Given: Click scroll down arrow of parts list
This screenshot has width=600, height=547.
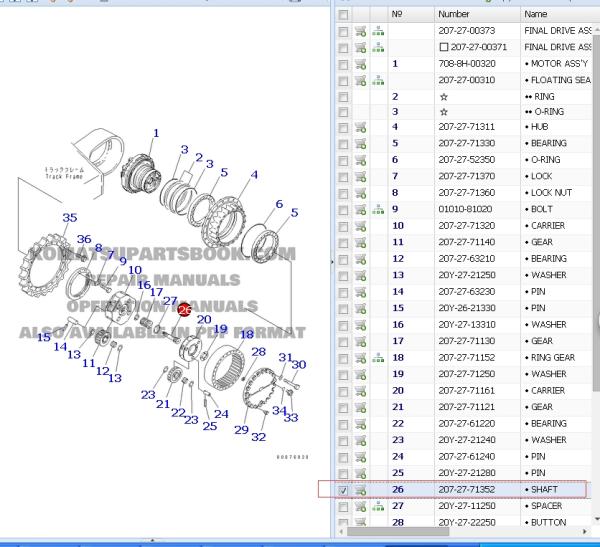Looking at the screenshot, I should (x=597, y=519).
